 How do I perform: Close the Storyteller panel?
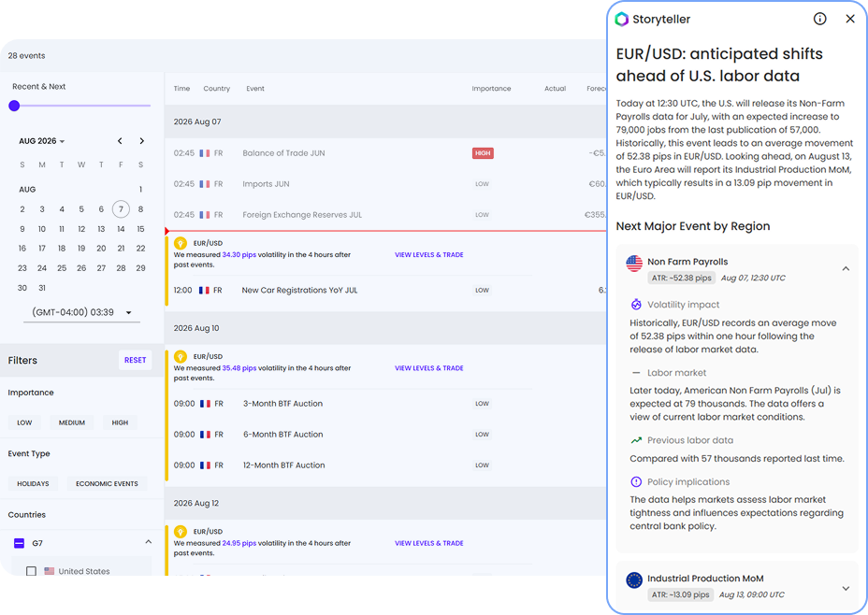850,19
